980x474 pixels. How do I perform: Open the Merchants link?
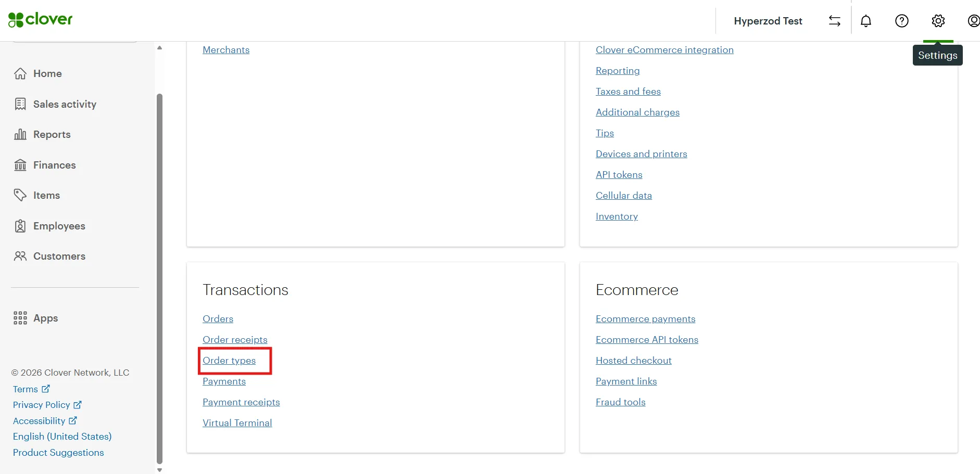point(226,50)
